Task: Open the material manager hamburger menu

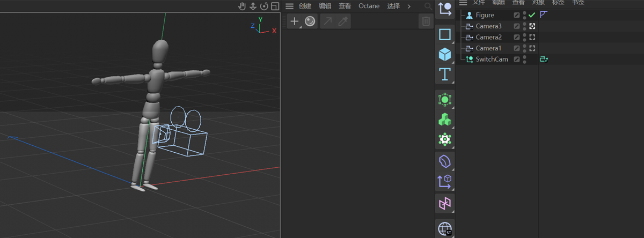Action: pyautogui.click(x=289, y=6)
